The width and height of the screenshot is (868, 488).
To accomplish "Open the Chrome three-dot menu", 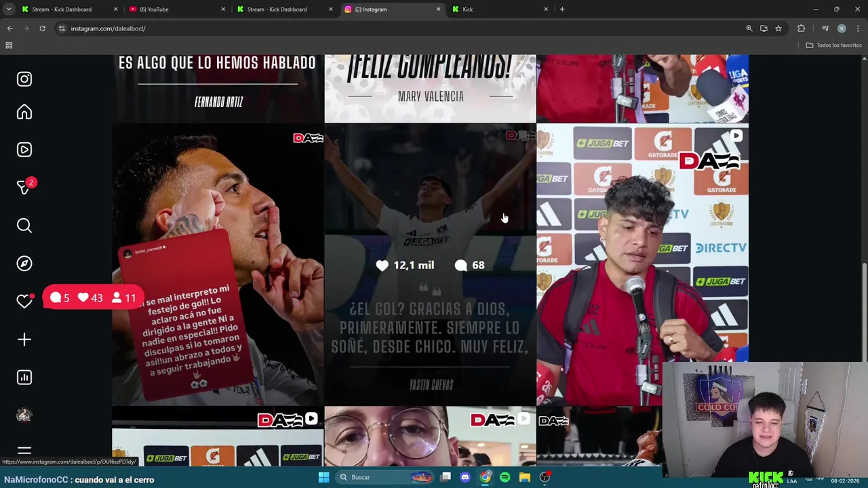I will coord(858,28).
